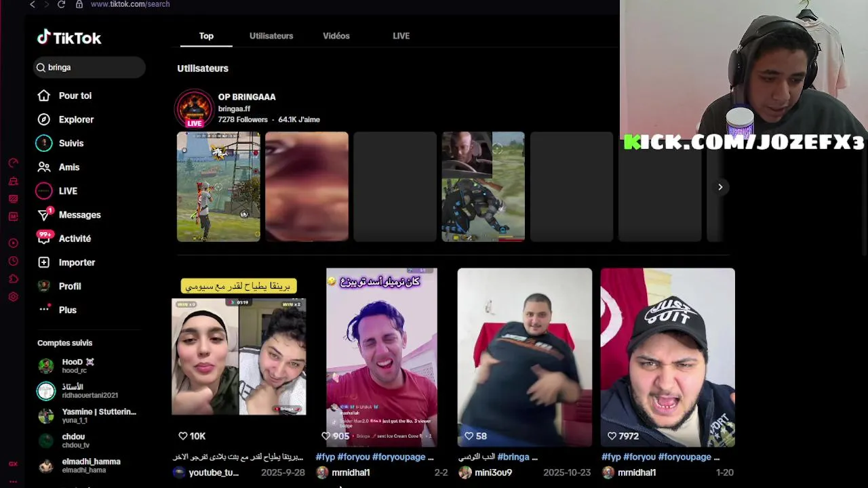Show next videos with the carousel arrow
Viewport: 868px width, 488px height.
(720, 187)
